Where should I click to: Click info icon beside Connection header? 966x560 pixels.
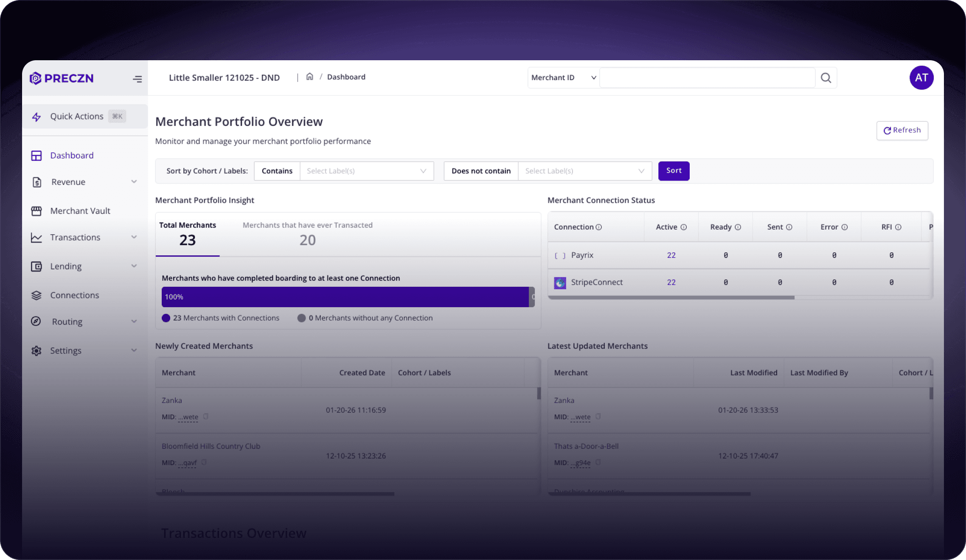point(599,227)
